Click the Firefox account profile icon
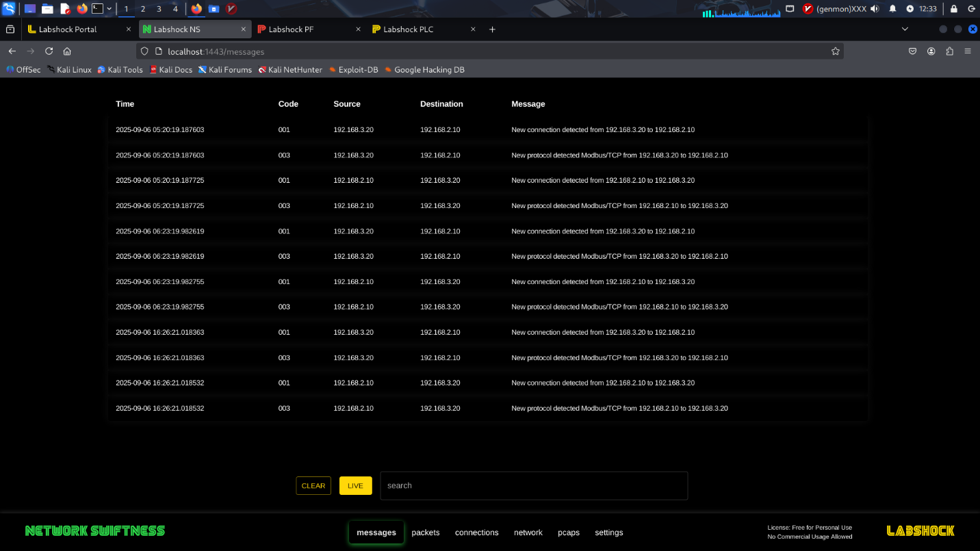Screen dimensions: 980x551 coord(931,51)
